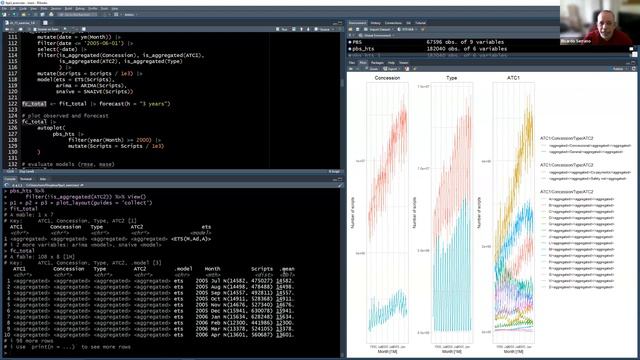Open the Tools menu
This screenshot has width=640, height=360.
point(104,9)
